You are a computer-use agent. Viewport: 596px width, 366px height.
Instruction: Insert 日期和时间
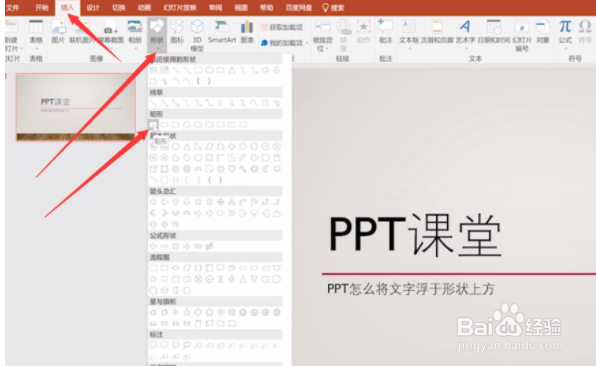click(x=494, y=32)
